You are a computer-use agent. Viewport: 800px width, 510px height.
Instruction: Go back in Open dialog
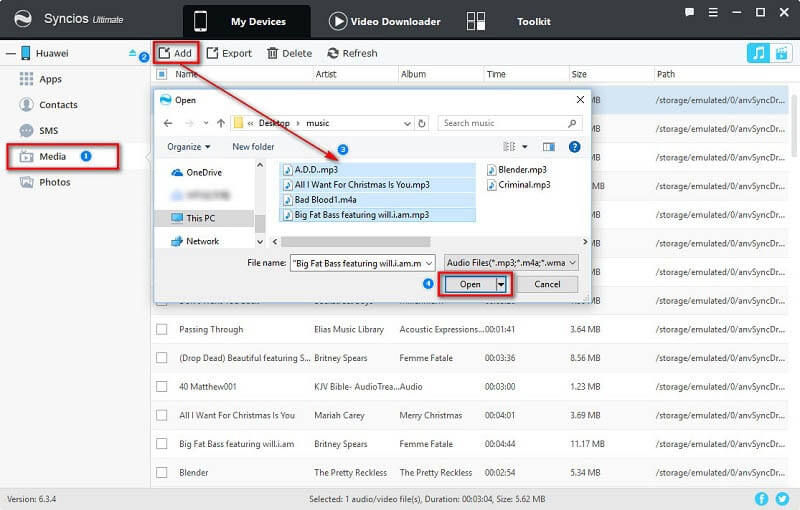click(x=168, y=123)
